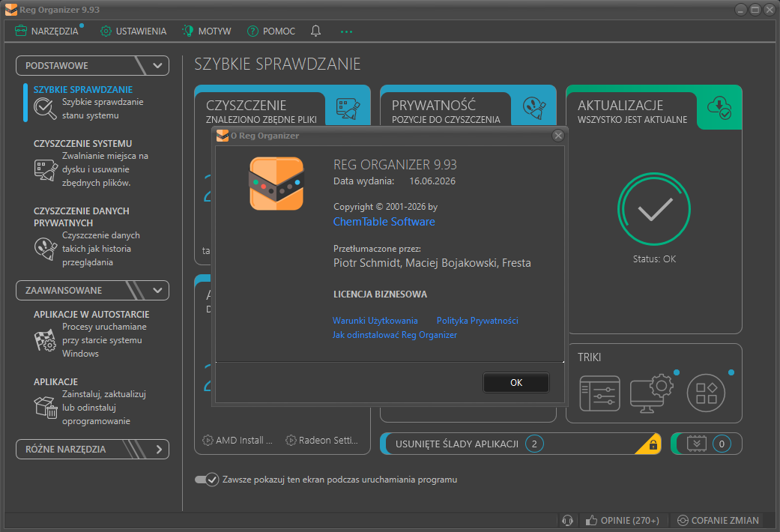Open the ChemTable Software link
The height and width of the screenshot is (532, 780).
(x=384, y=222)
